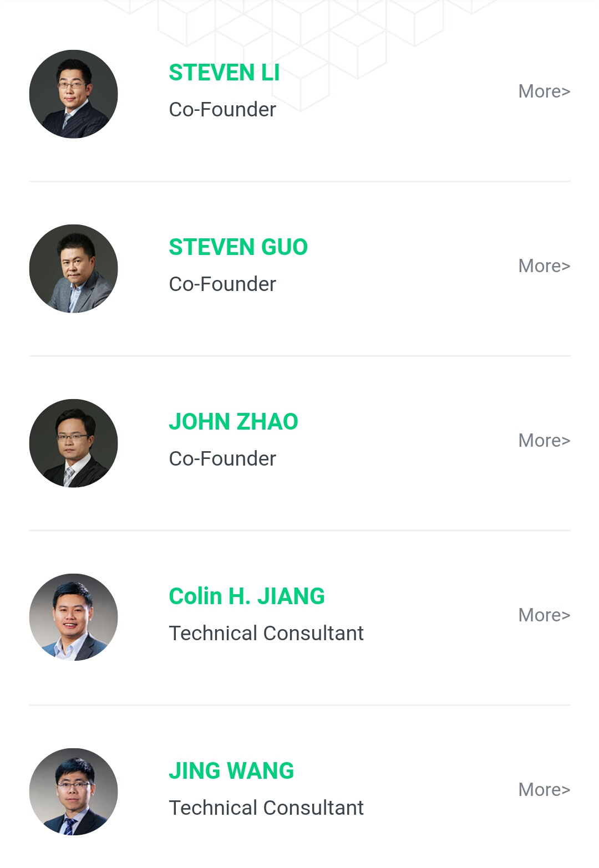Image resolution: width=599 pixels, height=868 pixels.
Task: Open Steven Guo's profile photo
Action: pos(73,269)
